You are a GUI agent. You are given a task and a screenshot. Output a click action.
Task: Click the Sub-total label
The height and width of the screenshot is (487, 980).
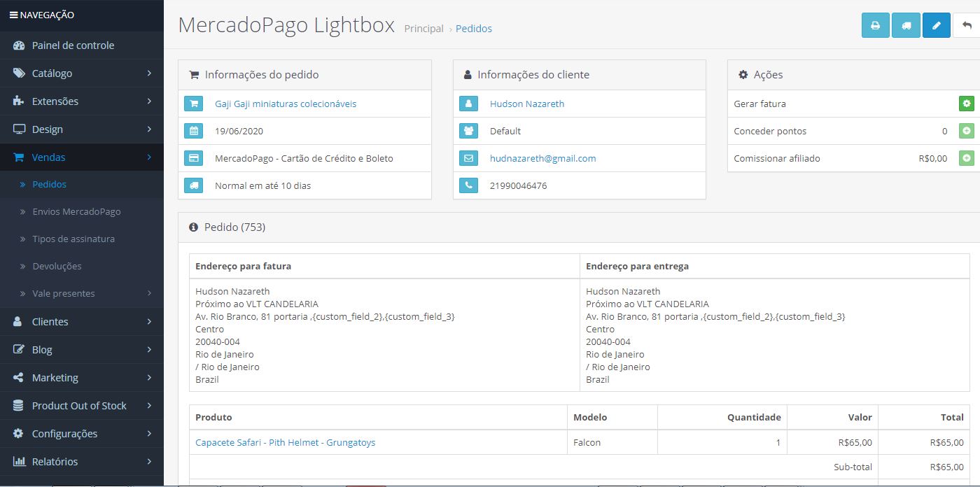853,467
